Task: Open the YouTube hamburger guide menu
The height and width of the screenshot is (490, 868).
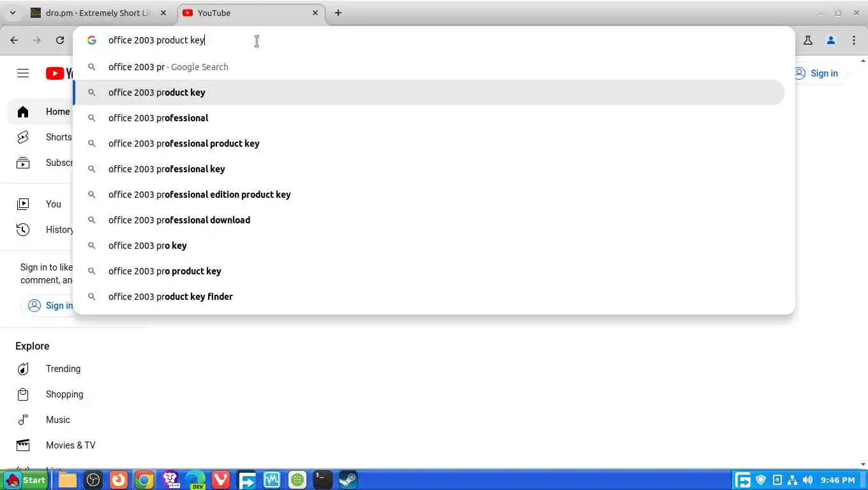Action: (x=23, y=73)
